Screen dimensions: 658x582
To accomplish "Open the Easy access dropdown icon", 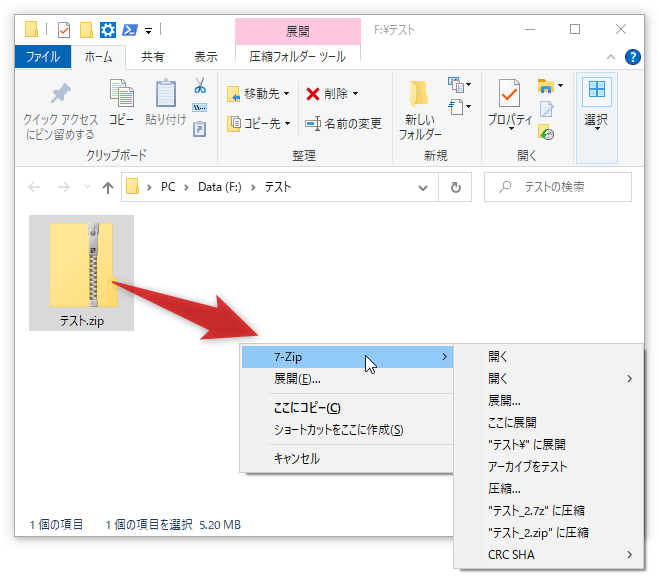I will pyautogui.click(x=459, y=107).
